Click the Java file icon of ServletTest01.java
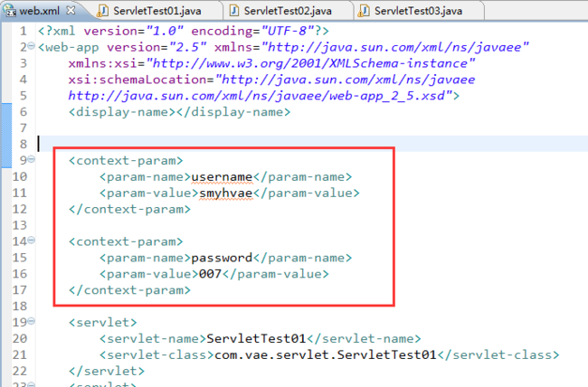 (102, 11)
